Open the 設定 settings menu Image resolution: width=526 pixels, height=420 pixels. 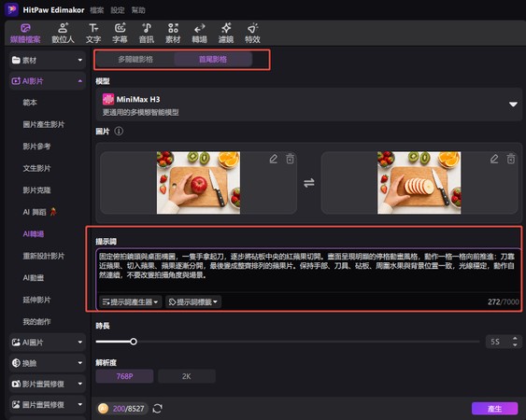(x=118, y=10)
